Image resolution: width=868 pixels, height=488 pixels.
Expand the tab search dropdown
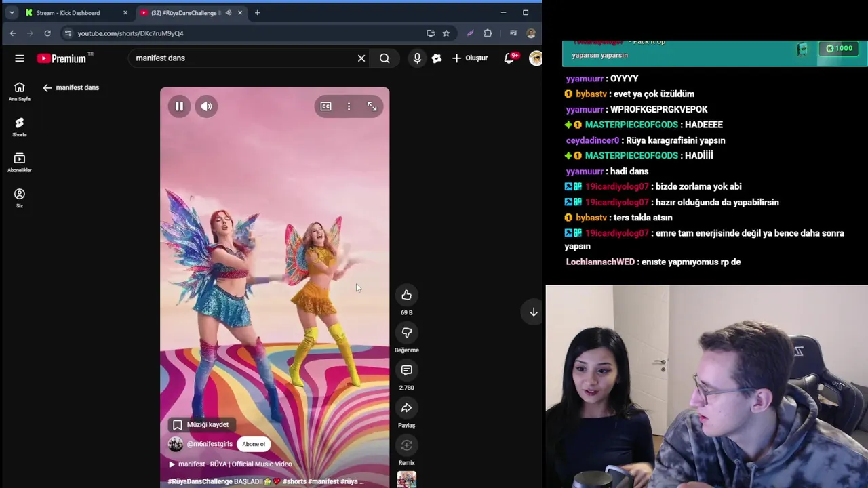(x=12, y=13)
